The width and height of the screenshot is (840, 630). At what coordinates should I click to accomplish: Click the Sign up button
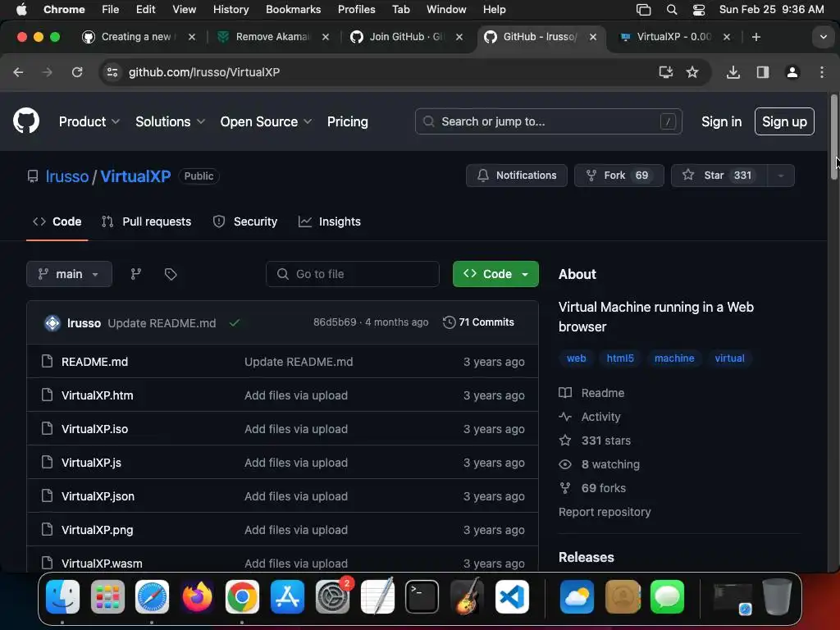click(784, 121)
